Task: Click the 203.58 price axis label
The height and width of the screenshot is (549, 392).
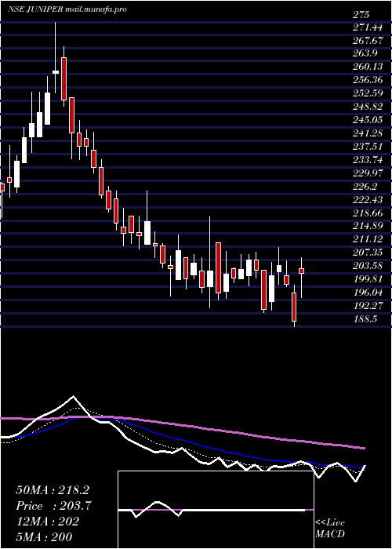Action: point(367,266)
